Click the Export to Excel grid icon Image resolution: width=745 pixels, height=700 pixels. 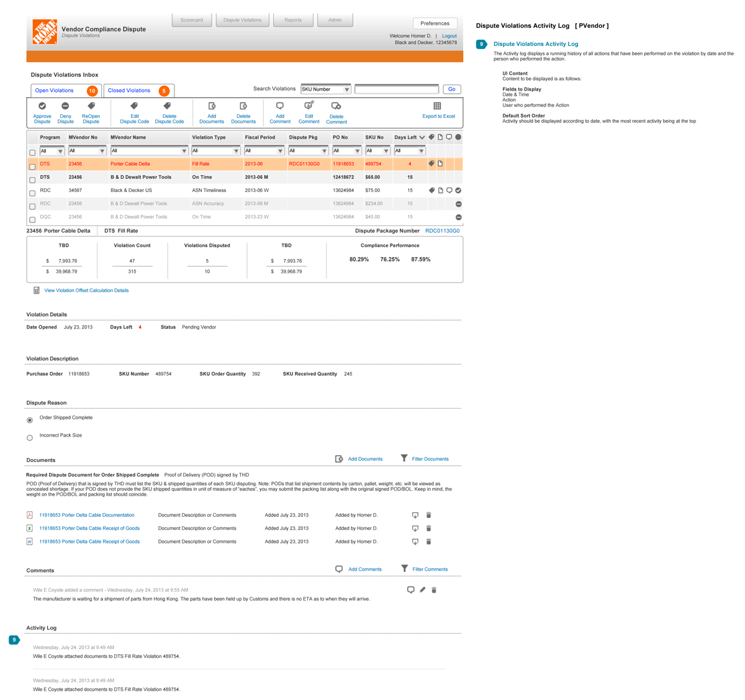(x=437, y=106)
